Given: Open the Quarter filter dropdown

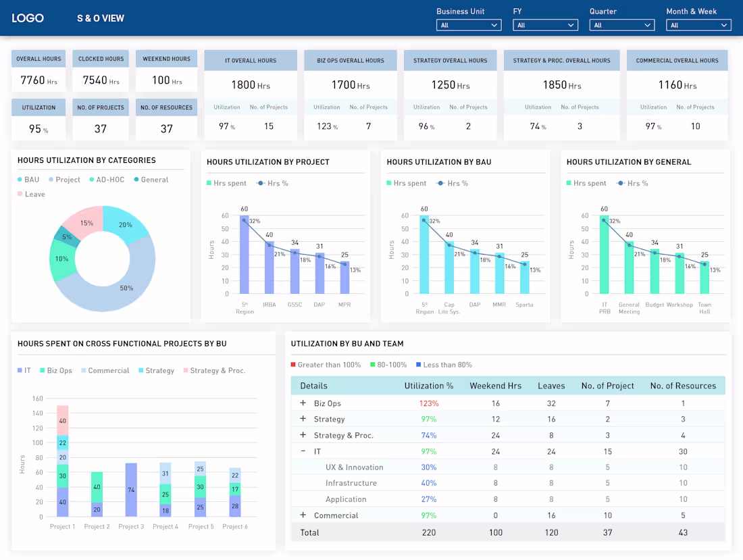Looking at the screenshot, I should point(621,24).
